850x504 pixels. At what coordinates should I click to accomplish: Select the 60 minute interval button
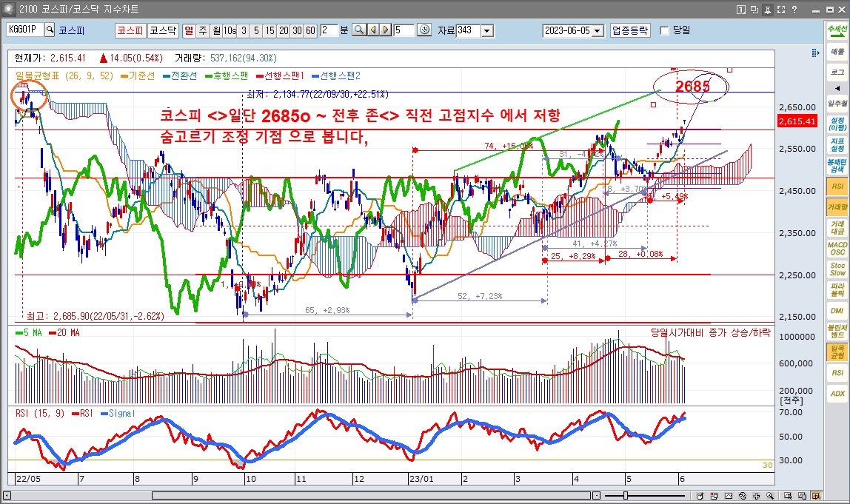(309, 30)
